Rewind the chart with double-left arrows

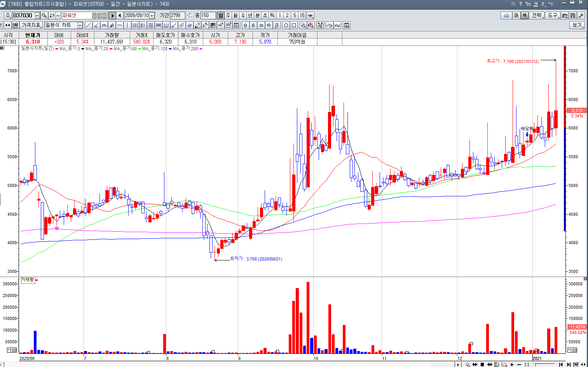click(x=475, y=364)
